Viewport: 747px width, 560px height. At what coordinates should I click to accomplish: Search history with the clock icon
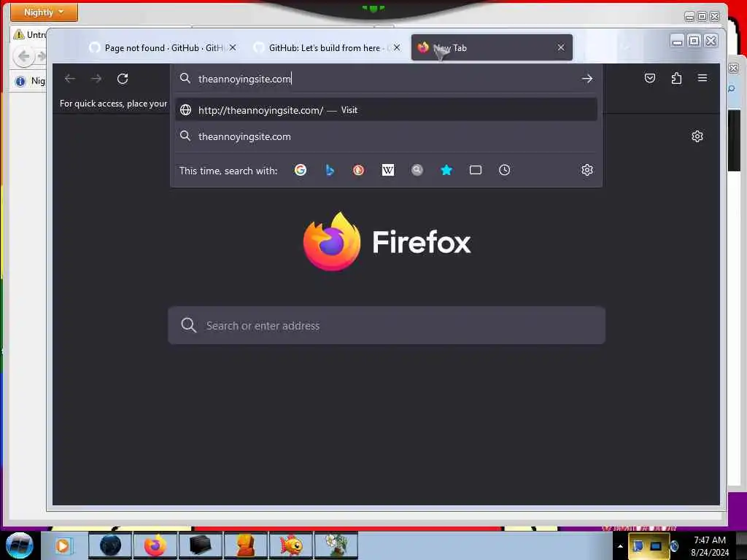pyautogui.click(x=505, y=170)
